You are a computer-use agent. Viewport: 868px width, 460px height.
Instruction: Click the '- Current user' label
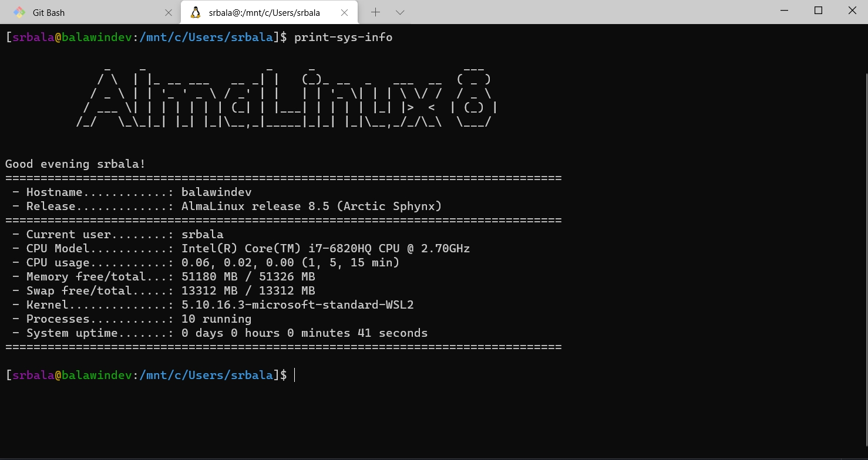62,235
